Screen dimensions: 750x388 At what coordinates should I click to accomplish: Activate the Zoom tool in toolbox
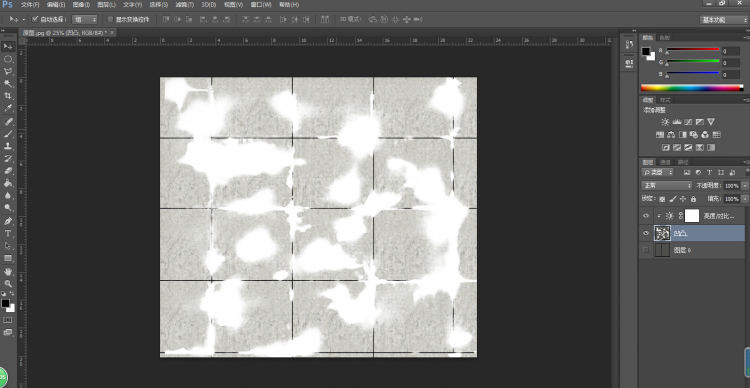8,284
